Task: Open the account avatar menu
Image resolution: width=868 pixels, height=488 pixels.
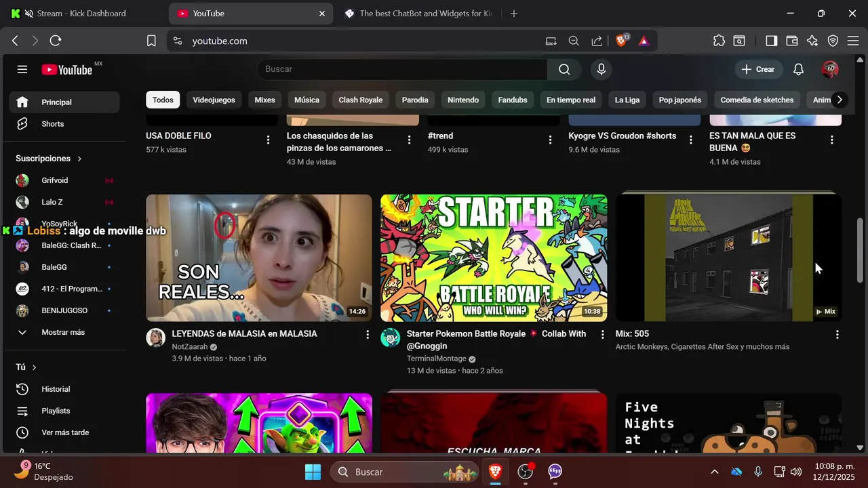Action: [830, 69]
